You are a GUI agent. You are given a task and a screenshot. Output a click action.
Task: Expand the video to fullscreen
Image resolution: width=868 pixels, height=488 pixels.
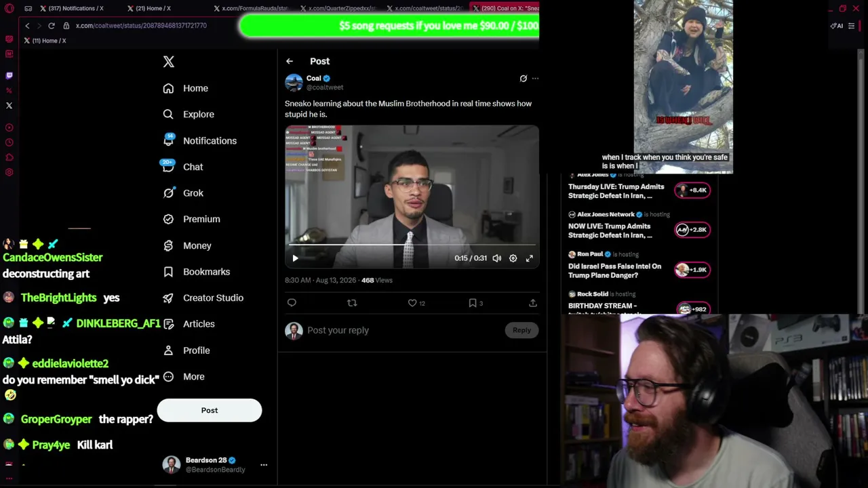click(530, 258)
